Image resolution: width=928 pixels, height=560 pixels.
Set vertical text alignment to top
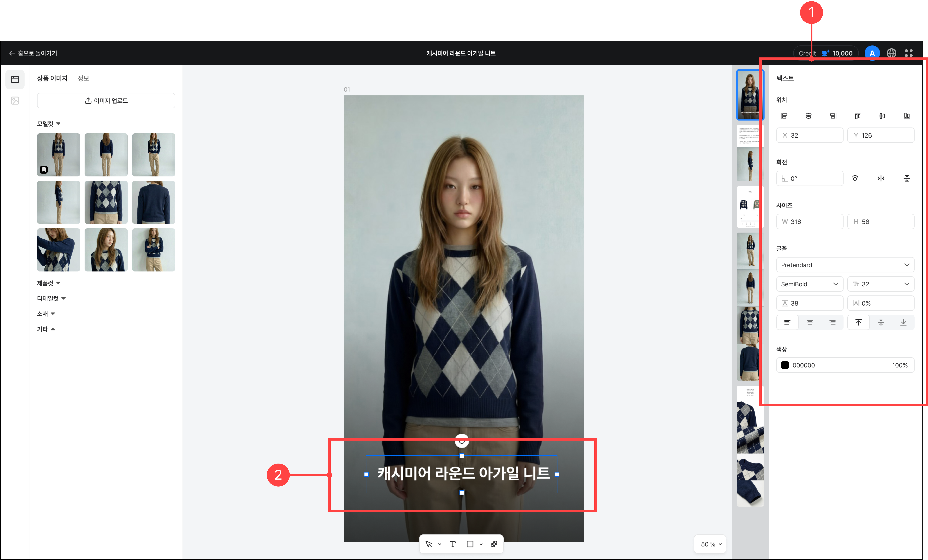pos(858,322)
